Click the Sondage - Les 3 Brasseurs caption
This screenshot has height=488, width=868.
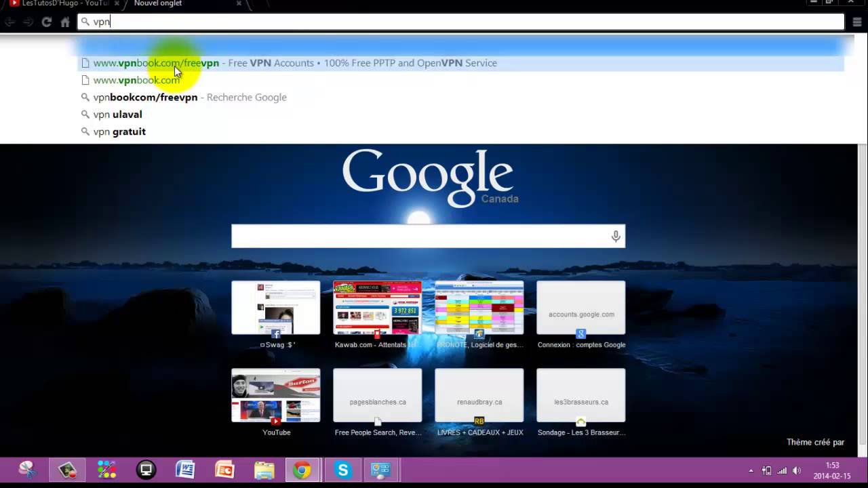(581, 432)
